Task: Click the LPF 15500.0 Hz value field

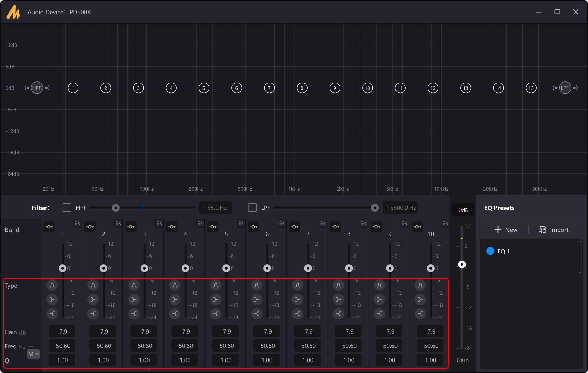Action: (x=400, y=208)
